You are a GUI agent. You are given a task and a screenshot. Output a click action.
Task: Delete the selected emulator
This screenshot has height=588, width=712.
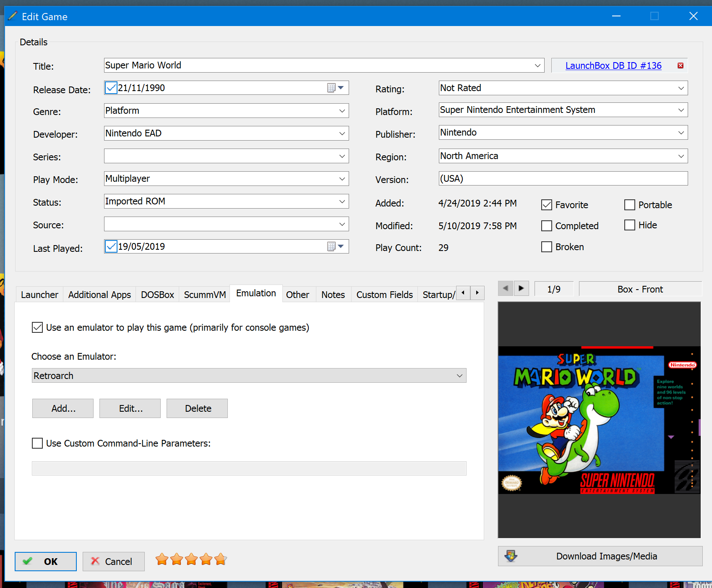point(197,408)
